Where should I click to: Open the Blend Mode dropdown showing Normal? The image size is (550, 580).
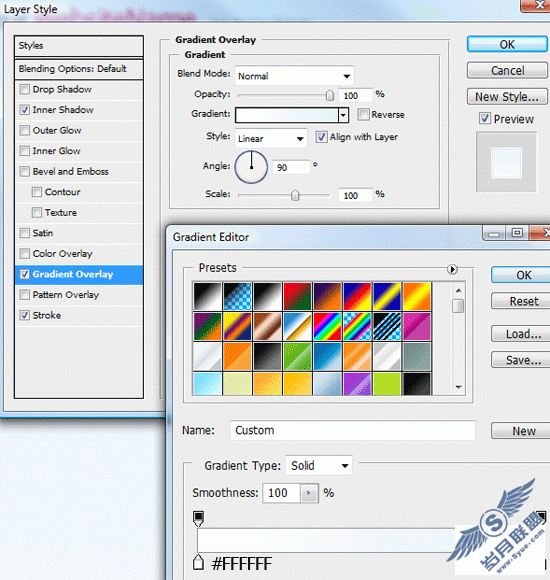tap(294, 76)
